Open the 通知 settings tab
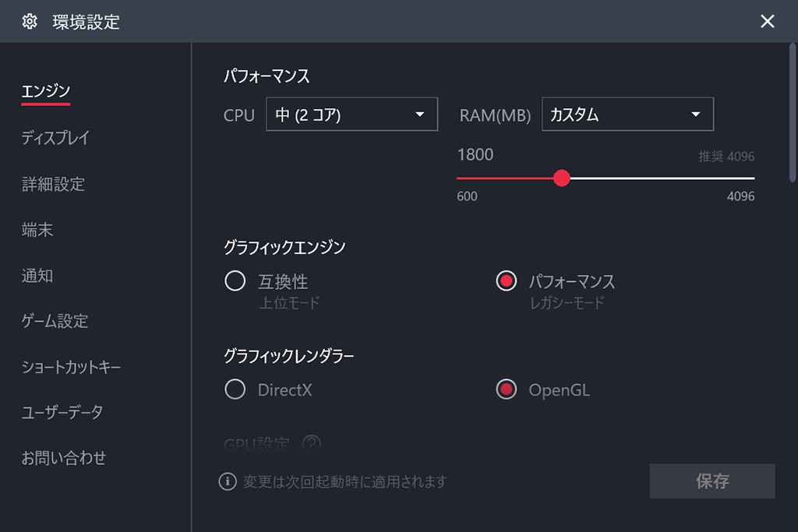Screen dimensions: 798x532 tap(37, 276)
